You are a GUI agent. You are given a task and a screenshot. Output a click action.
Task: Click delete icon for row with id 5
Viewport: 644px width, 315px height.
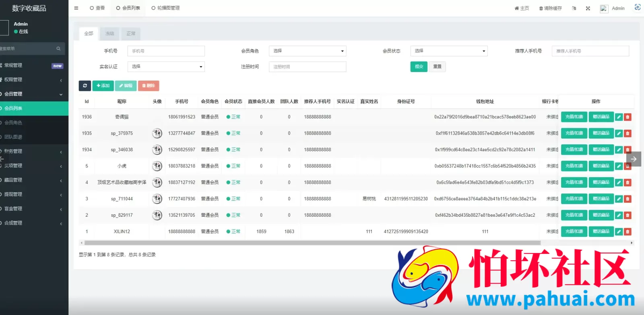pyautogui.click(x=627, y=166)
